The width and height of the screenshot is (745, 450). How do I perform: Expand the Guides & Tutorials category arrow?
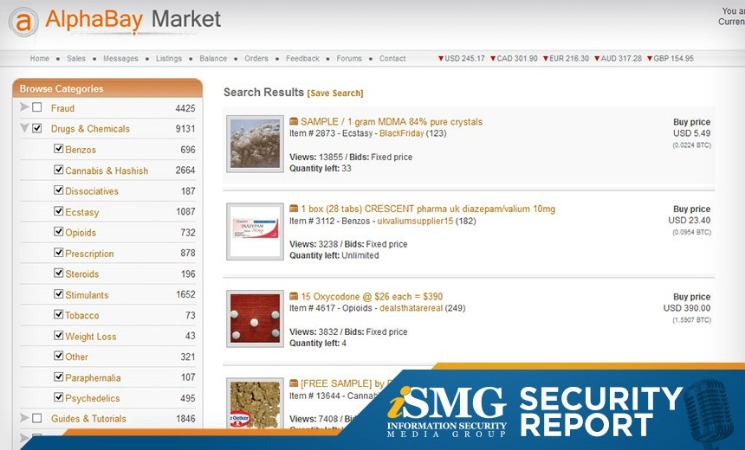click(x=24, y=418)
